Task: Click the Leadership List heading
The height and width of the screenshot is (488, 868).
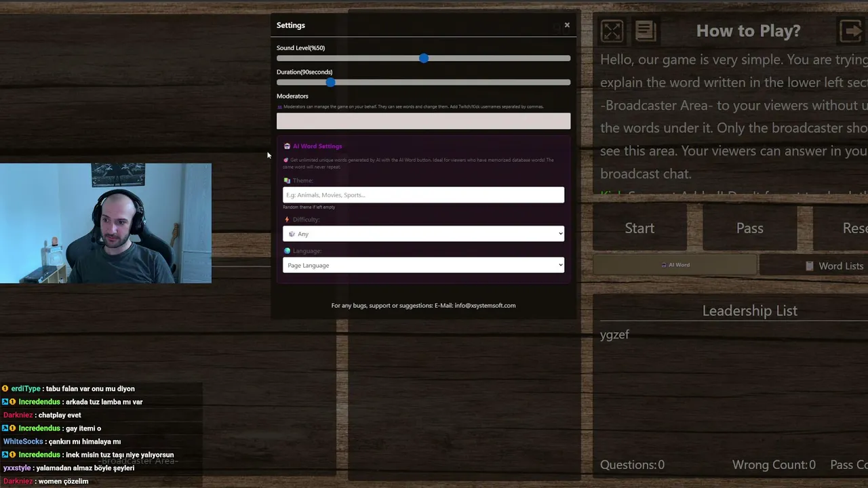Action: [x=750, y=311]
